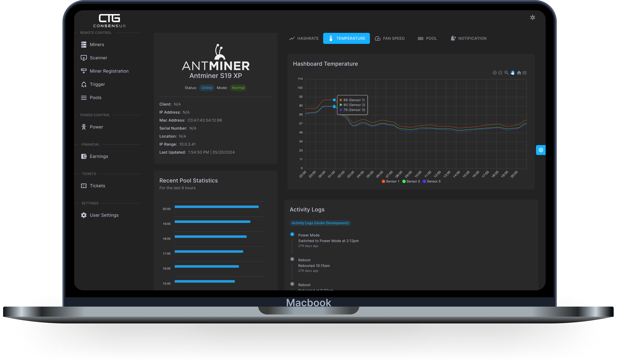The image size is (617, 364).
Task: Toggle Sensor 1 series in legend
Action: pyautogui.click(x=390, y=181)
